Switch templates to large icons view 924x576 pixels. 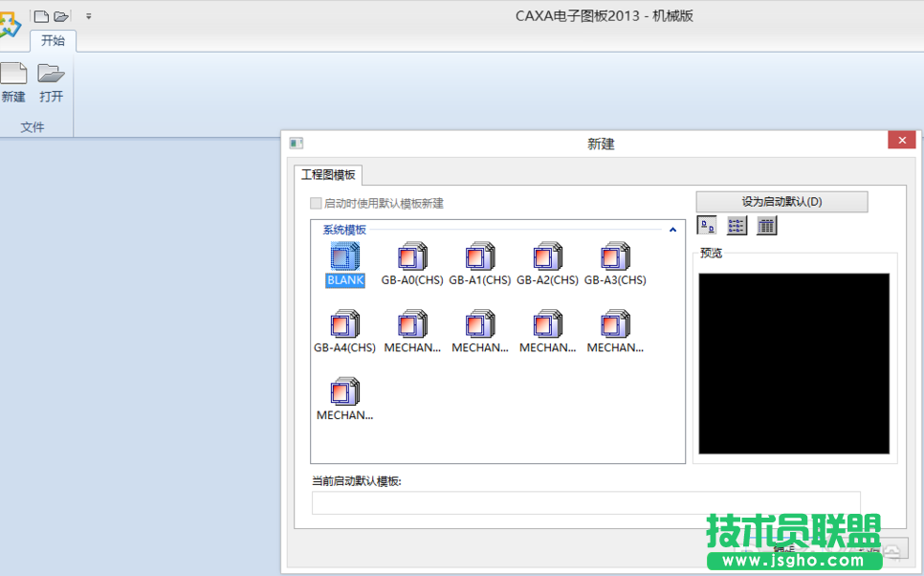pos(707,225)
